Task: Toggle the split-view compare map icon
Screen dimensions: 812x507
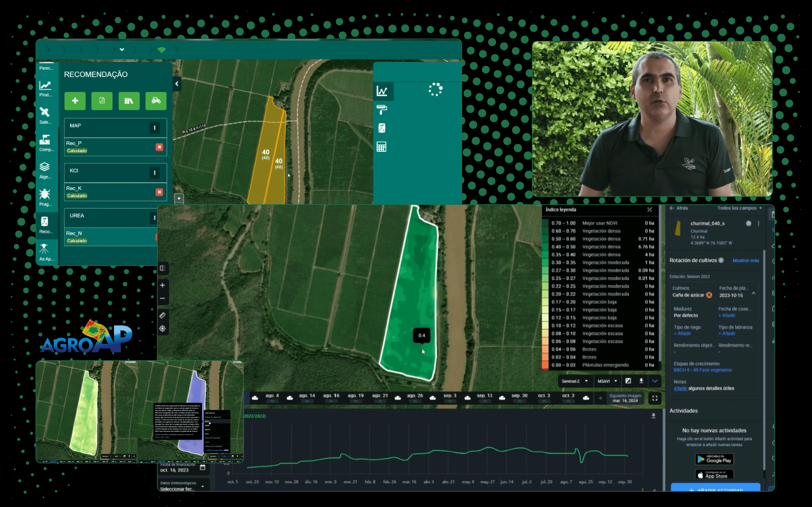Action: [162, 268]
